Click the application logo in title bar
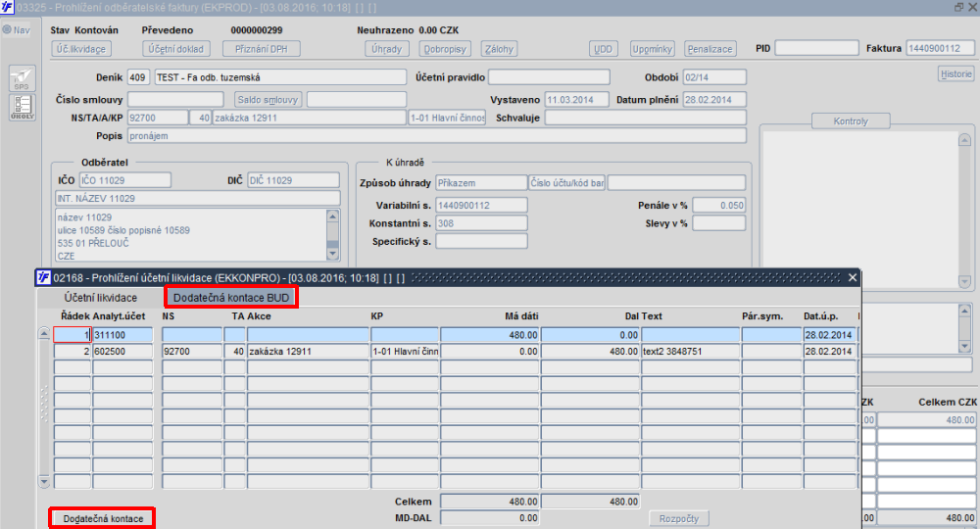 7,7
